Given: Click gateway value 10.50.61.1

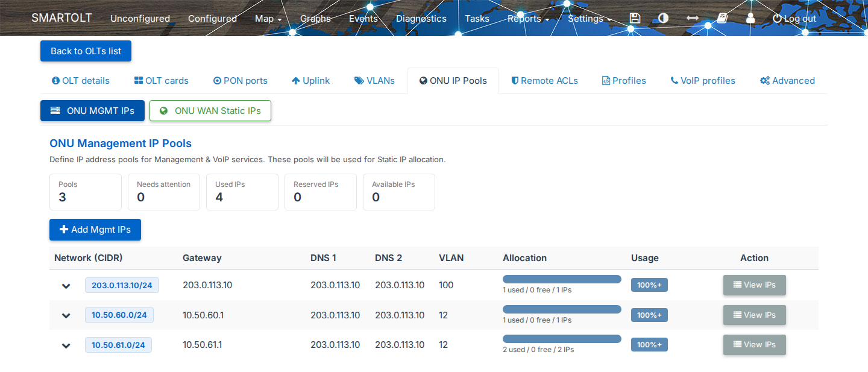Looking at the screenshot, I should [x=203, y=345].
